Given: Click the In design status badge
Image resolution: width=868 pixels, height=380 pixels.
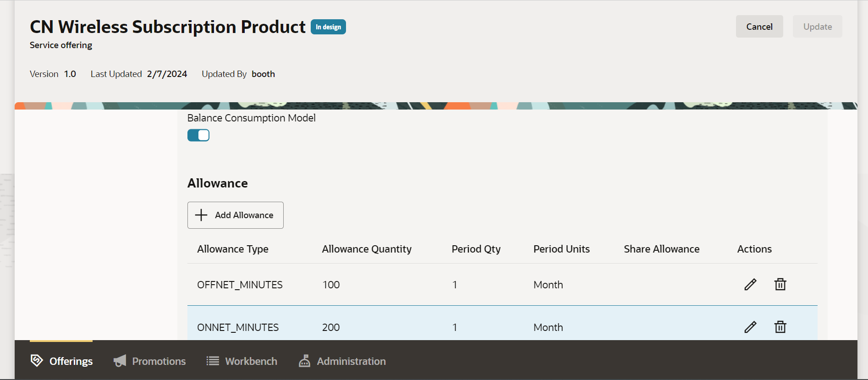Looking at the screenshot, I should (x=328, y=27).
